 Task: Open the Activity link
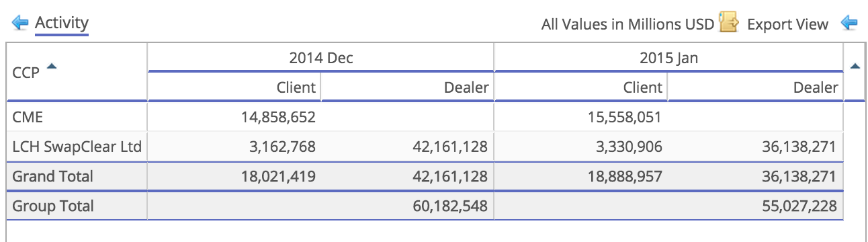tap(62, 23)
